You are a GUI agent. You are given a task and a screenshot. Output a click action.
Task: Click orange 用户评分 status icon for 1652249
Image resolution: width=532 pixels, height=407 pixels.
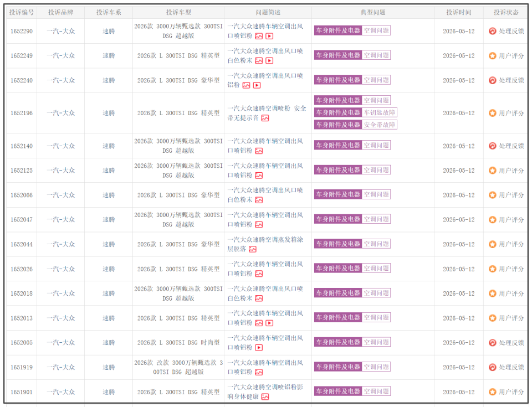(492, 55)
